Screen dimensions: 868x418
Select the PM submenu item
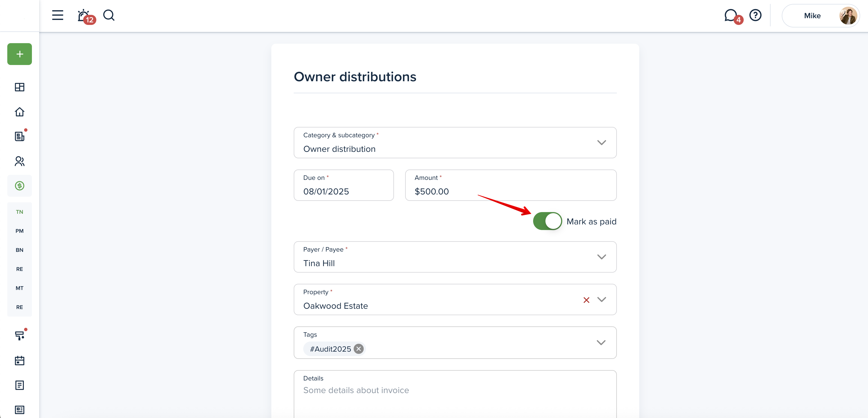pos(20,231)
